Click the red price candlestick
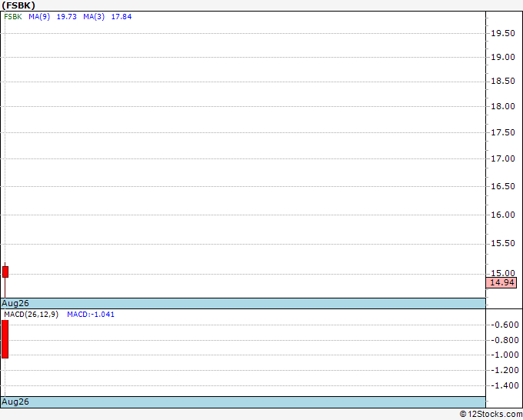The width and height of the screenshot is (523, 420). coord(5,272)
